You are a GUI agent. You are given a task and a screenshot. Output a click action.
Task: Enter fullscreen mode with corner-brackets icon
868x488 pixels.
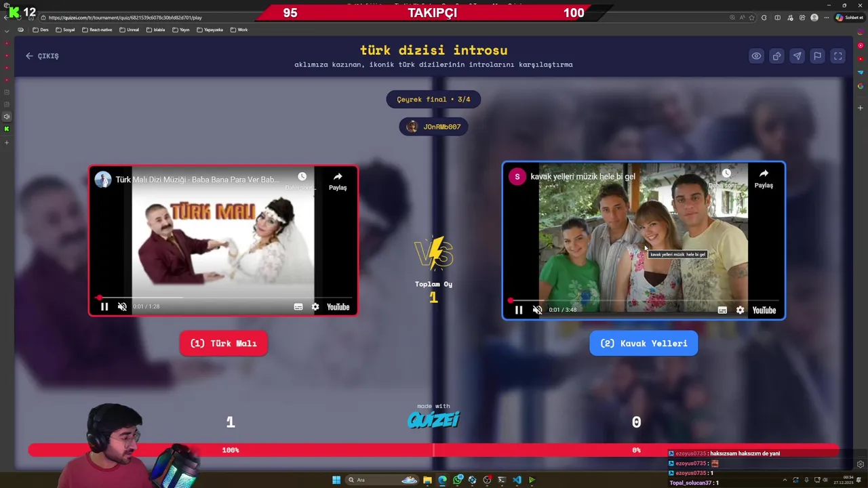(x=838, y=56)
